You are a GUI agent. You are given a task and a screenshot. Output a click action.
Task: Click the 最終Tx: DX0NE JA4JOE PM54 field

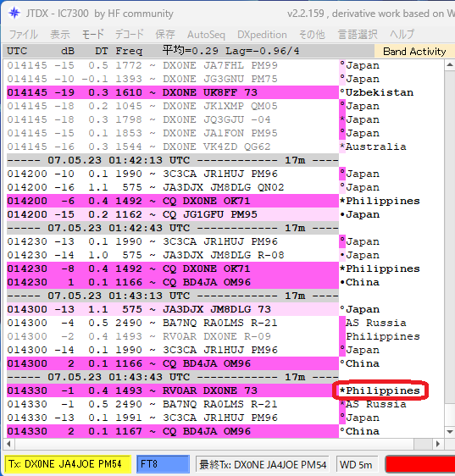(263, 464)
